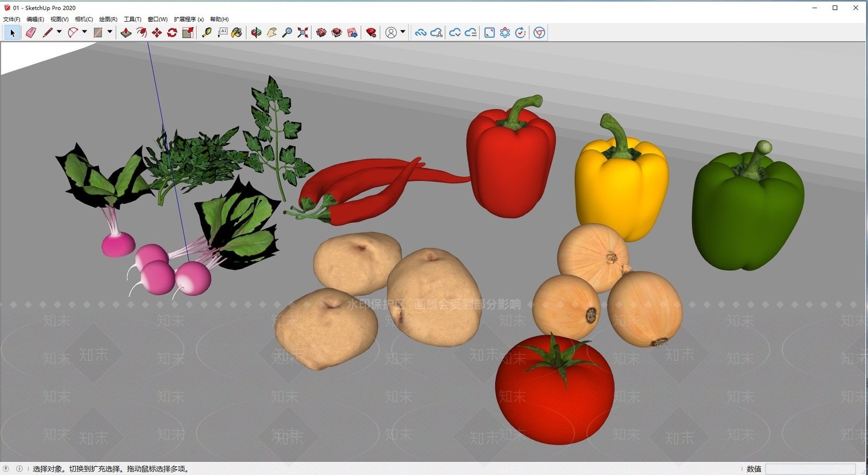The width and height of the screenshot is (868, 475).
Task: Open the 扩展程序 menu
Action: [x=188, y=20]
